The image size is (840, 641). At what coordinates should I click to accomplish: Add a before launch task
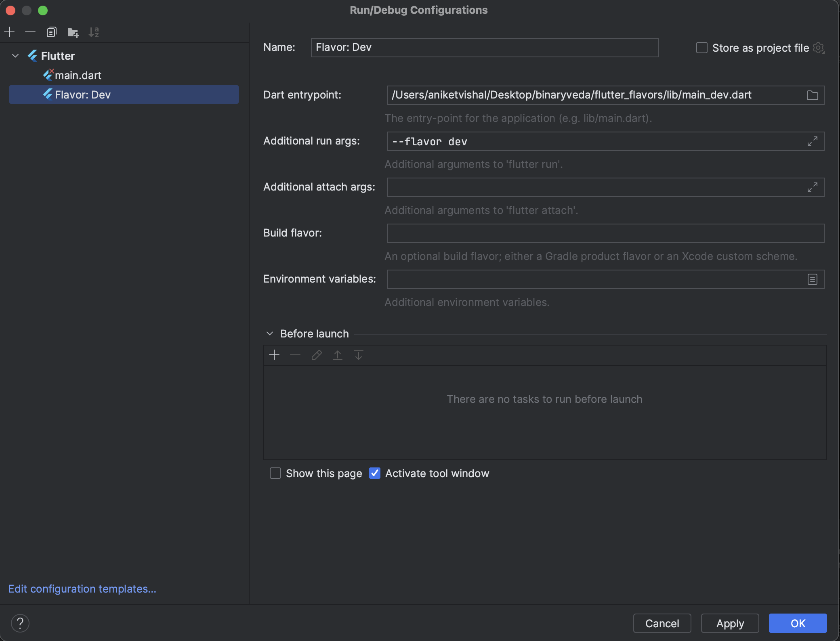tap(274, 355)
